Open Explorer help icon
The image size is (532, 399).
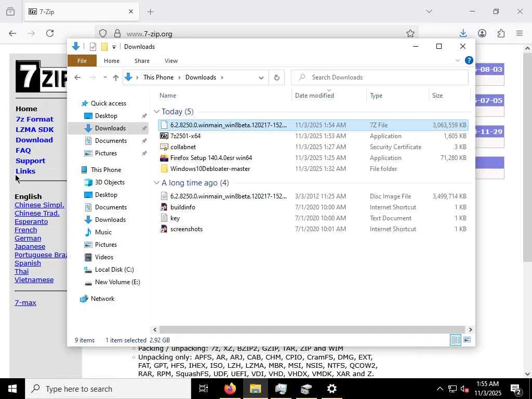pos(469,60)
